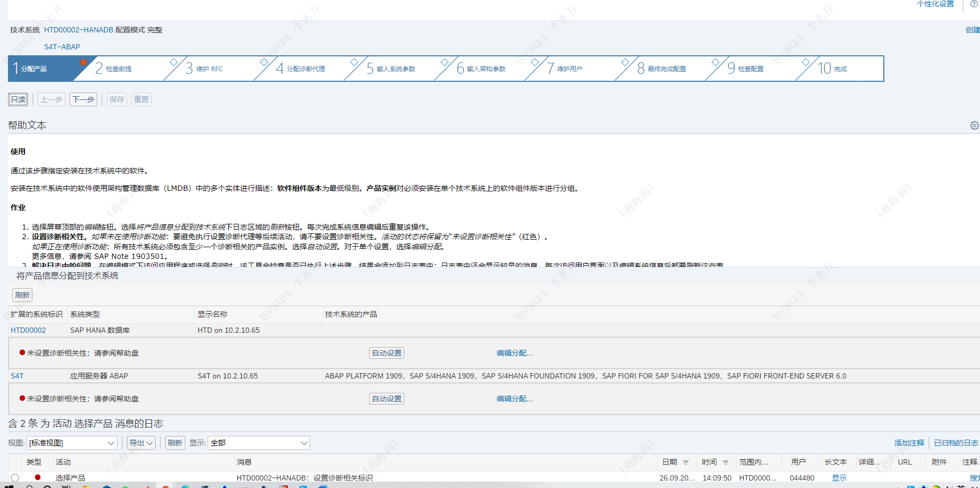Select the 选择产品 log row radio button

click(15, 478)
